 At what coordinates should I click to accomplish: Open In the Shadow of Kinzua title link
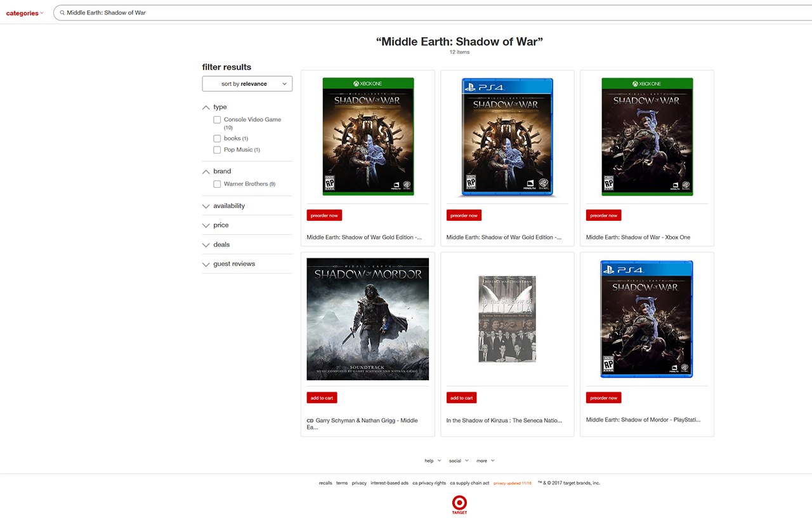[x=504, y=420]
